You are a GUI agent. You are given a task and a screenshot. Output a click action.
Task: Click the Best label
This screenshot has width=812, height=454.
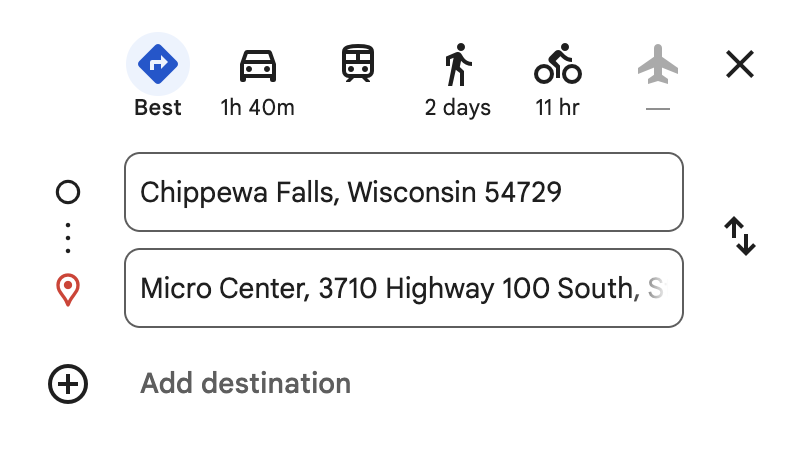click(158, 108)
